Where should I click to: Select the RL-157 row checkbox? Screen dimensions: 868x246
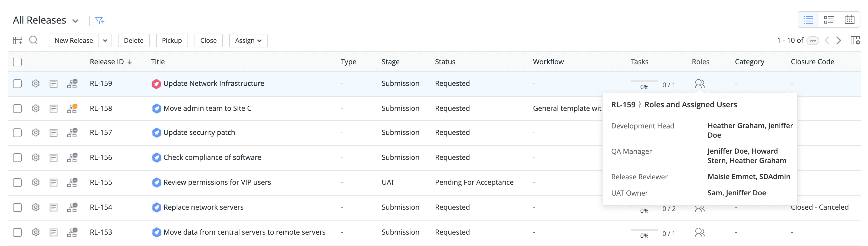[x=17, y=132]
